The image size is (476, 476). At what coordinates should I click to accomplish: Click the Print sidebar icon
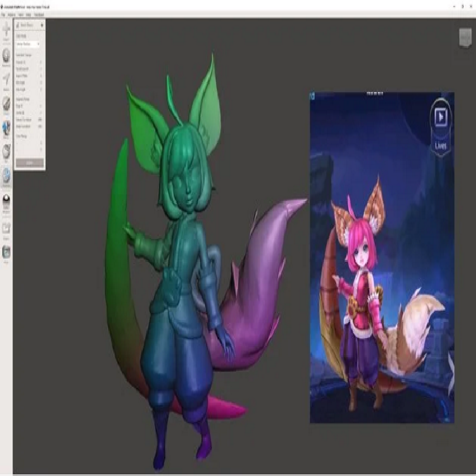click(7, 254)
